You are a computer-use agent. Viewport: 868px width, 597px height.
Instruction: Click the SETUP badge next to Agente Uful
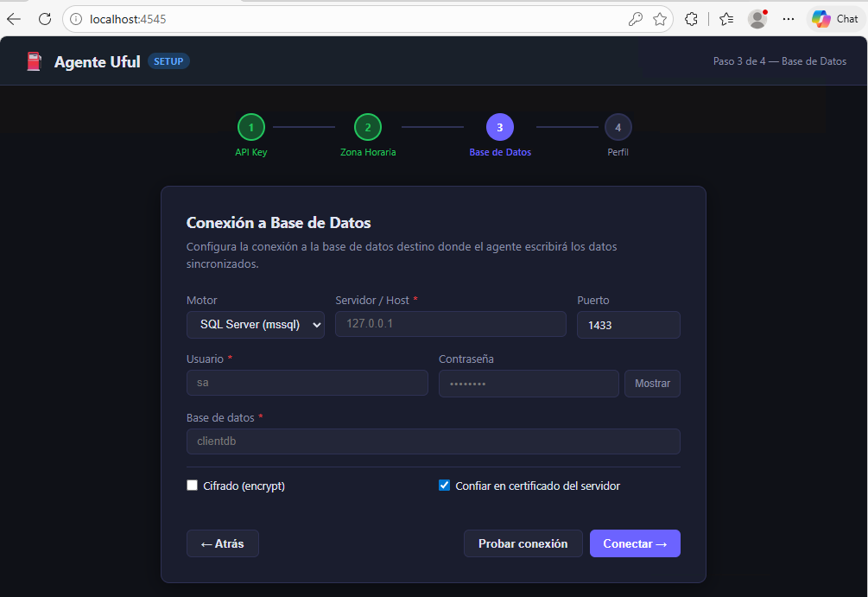[x=168, y=60]
